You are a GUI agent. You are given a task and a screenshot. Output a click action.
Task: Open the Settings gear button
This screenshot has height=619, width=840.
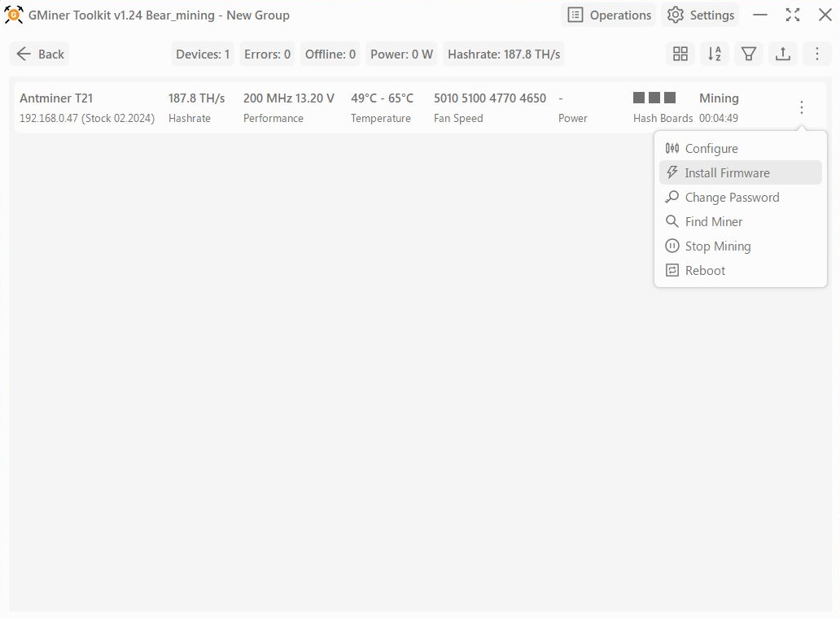point(700,15)
